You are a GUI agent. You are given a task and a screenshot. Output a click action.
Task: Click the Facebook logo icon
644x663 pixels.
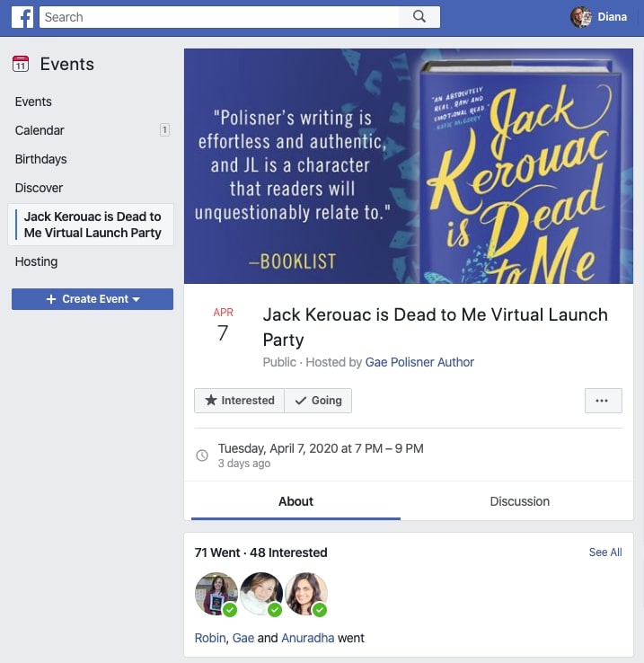pos(22,17)
